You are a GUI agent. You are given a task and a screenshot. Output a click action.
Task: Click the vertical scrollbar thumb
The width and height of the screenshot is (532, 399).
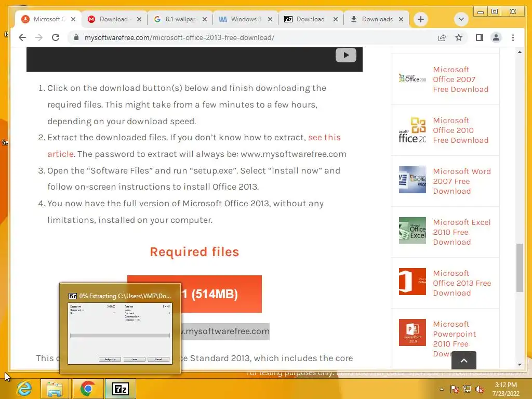520,268
